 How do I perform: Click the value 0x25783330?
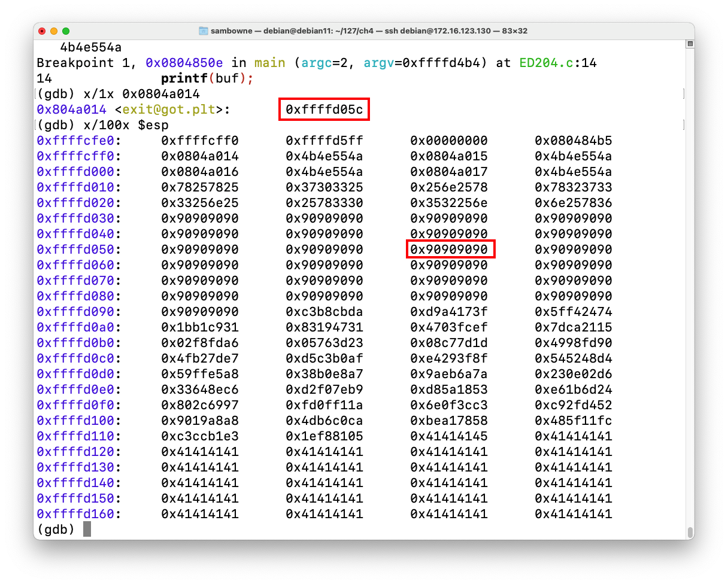pos(324,203)
